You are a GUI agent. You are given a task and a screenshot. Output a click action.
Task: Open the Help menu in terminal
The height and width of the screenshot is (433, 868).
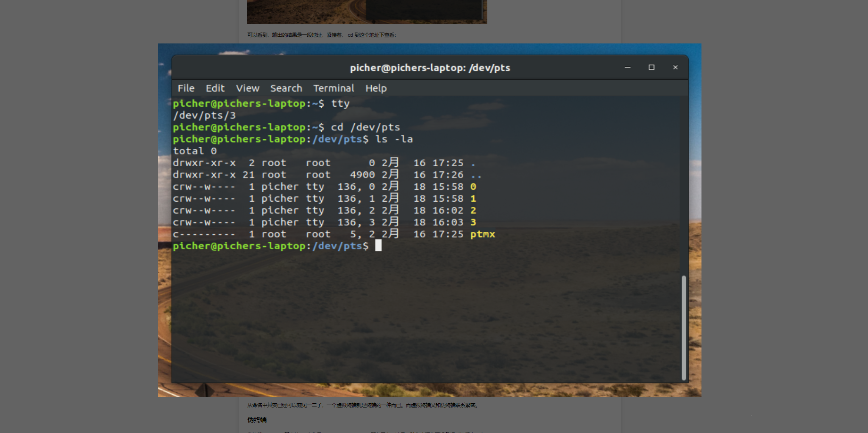376,88
